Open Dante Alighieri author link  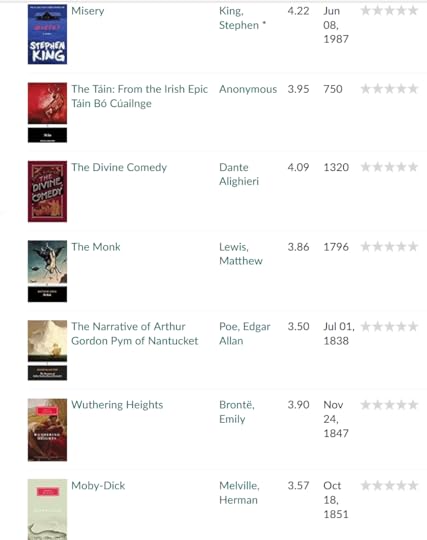(239, 174)
